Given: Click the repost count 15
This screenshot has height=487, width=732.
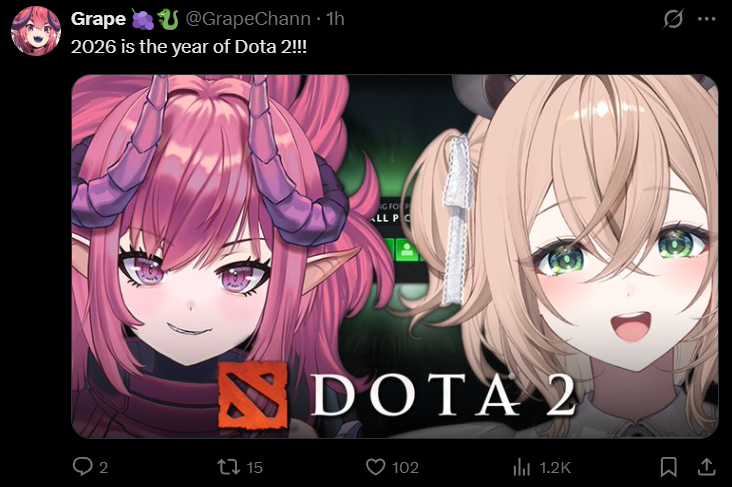Looking at the screenshot, I should 254,467.
